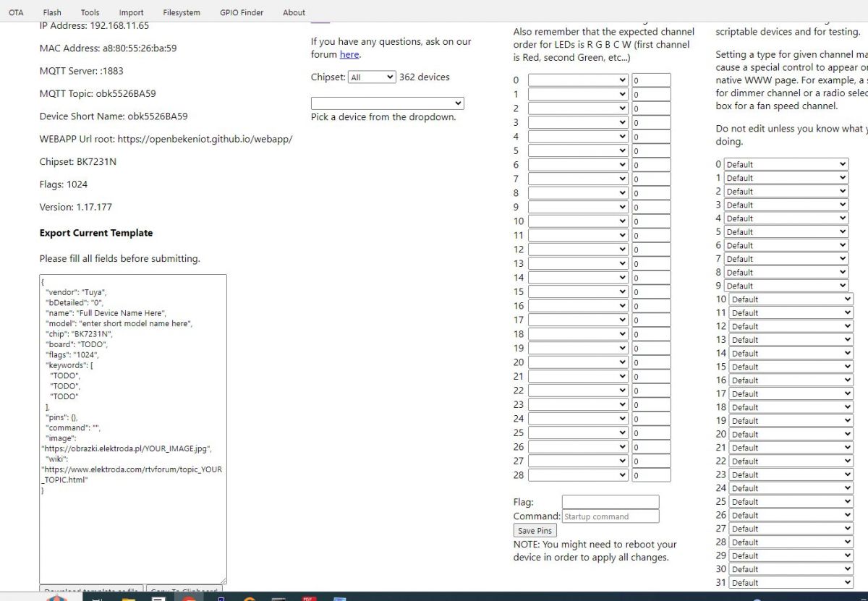Open the Filesystem tab
This screenshot has width=868, height=601.
coord(182,12)
